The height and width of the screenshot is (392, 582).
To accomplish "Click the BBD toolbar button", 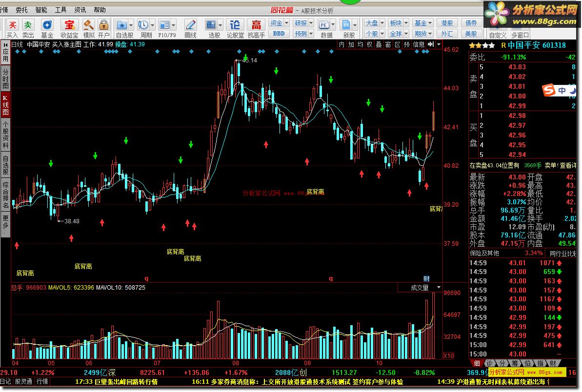I will click(x=279, y=34).
